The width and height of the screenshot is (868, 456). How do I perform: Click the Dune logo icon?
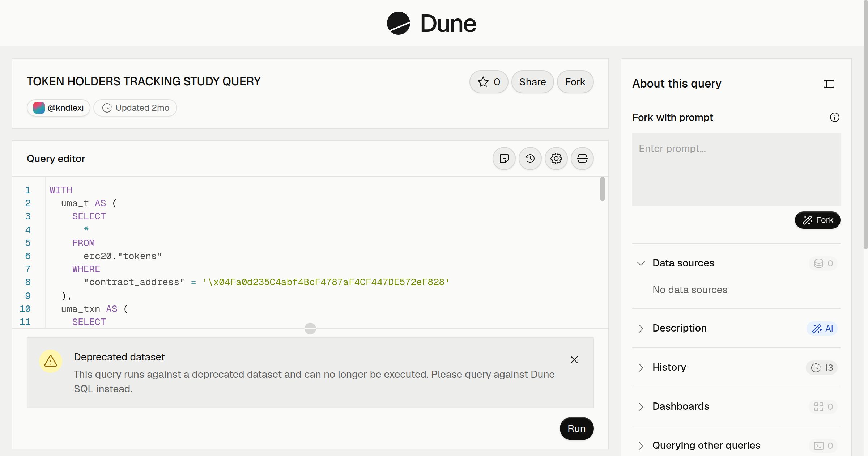pos(398,23)
